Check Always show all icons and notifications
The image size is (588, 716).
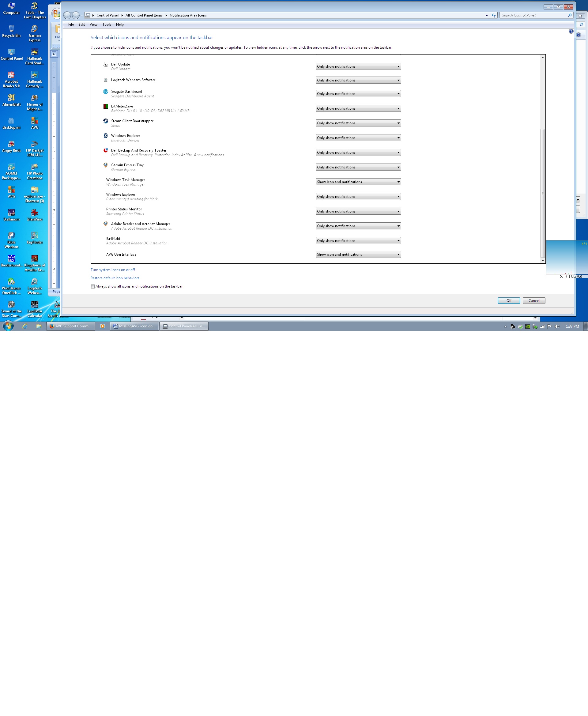click(92, 287)
